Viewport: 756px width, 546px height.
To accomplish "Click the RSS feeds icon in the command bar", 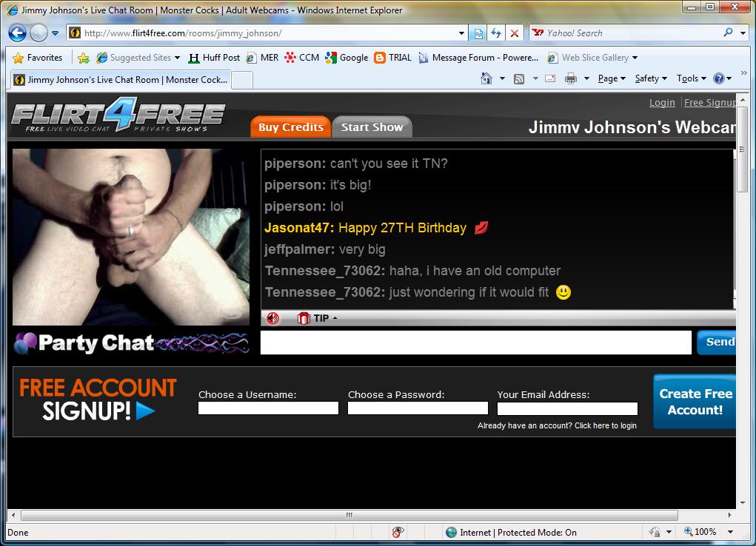I will [x=519, y=78].
